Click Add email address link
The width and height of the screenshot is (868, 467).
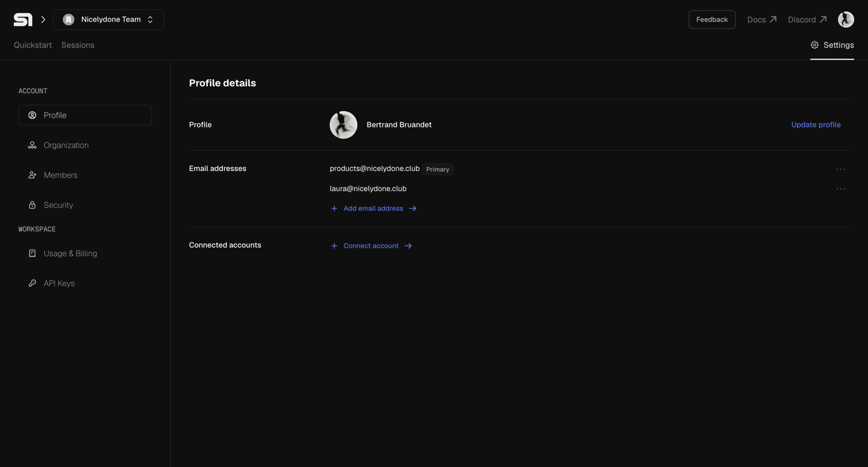point(373,208)
